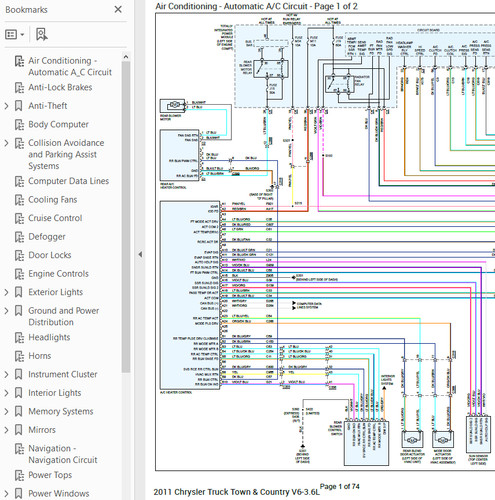Viewport: 495px width, 500px height.
Task: Go to the Engine Controls bookmark
Action: (58, 274)
